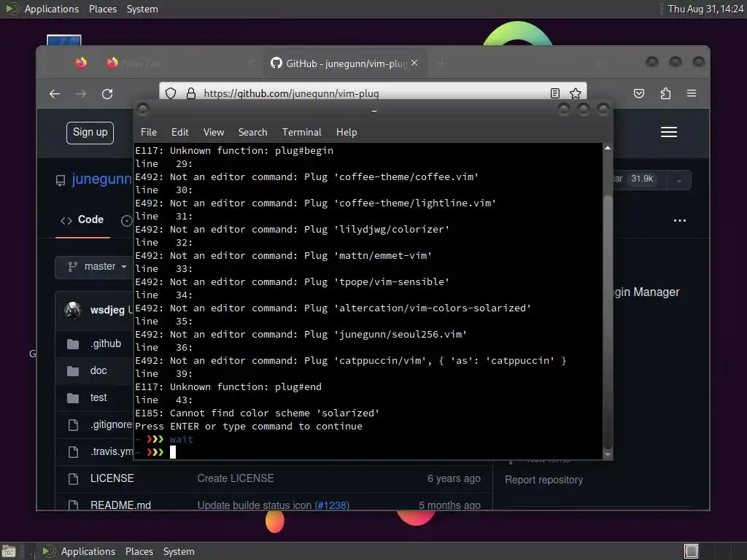This screenshot has height=560, width=747.
Task: Open top panel Applications menu
Action: pyautogui.click(x=52, y=9)
